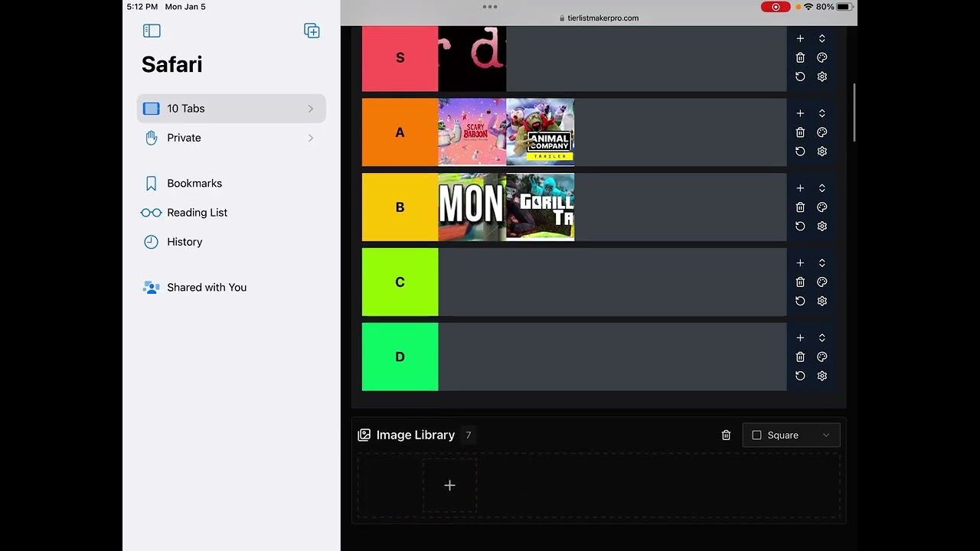
Task: Switch to Private browsing tabs
Action: tap(231, 138)
